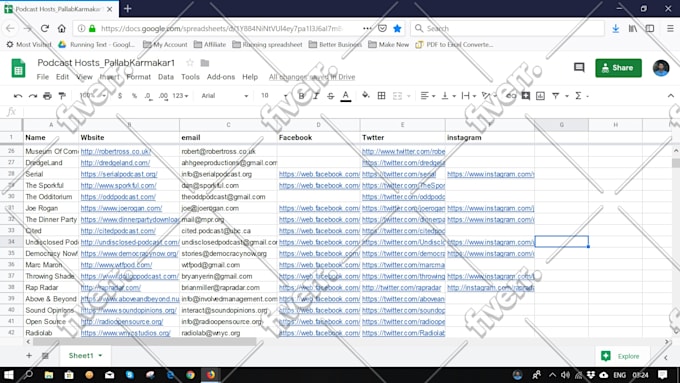Click the Create filter icon
This screenshot has width=680, height=383.
pos(556,96)
